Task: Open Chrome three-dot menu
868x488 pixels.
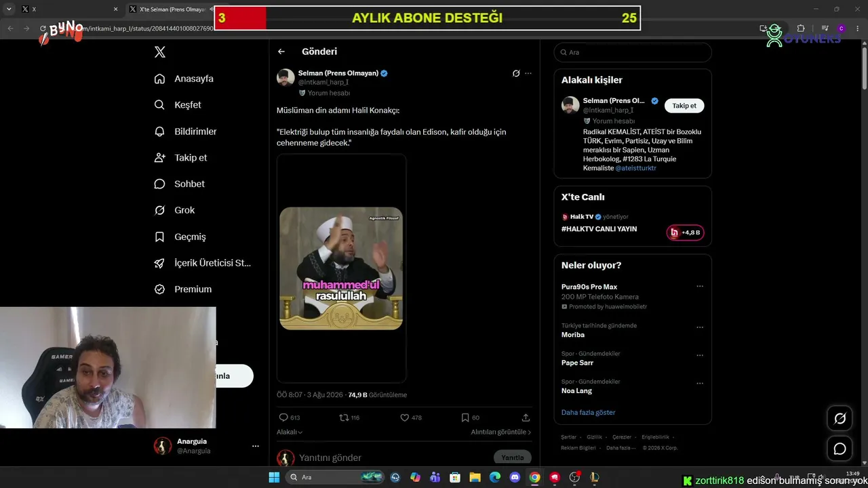Action: (x=857, y=28)
